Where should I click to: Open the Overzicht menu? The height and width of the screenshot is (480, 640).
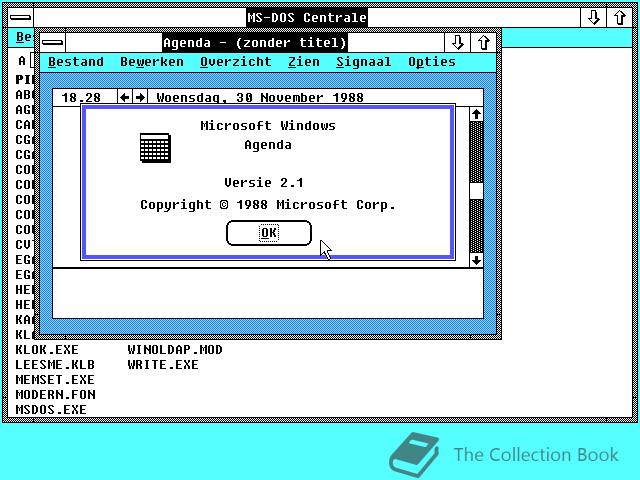click(236, 62)
